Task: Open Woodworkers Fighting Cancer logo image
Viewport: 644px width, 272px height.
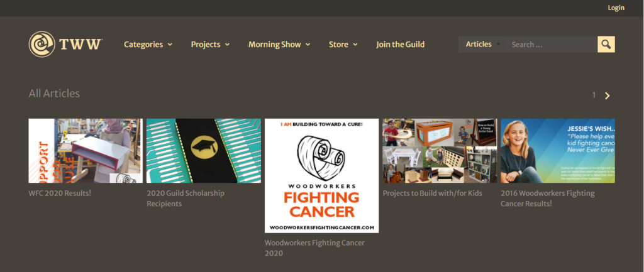Action: pyautogui.click(x=321, y=176)
